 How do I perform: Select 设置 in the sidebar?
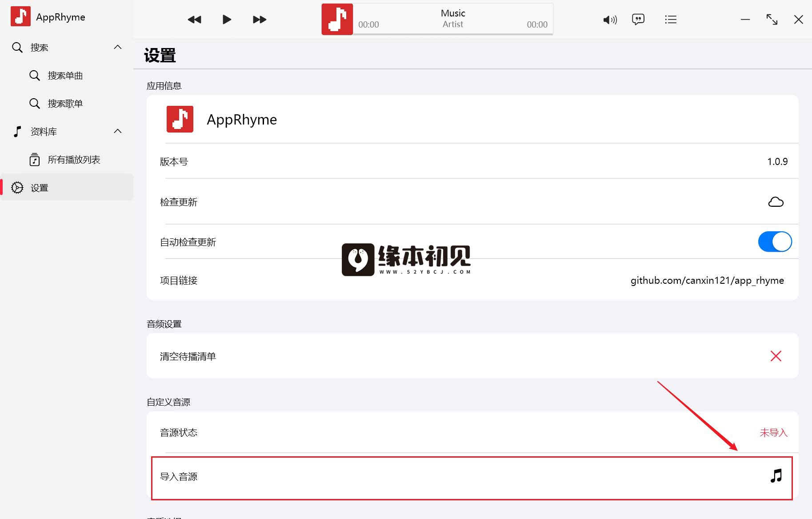click(67, 188)
